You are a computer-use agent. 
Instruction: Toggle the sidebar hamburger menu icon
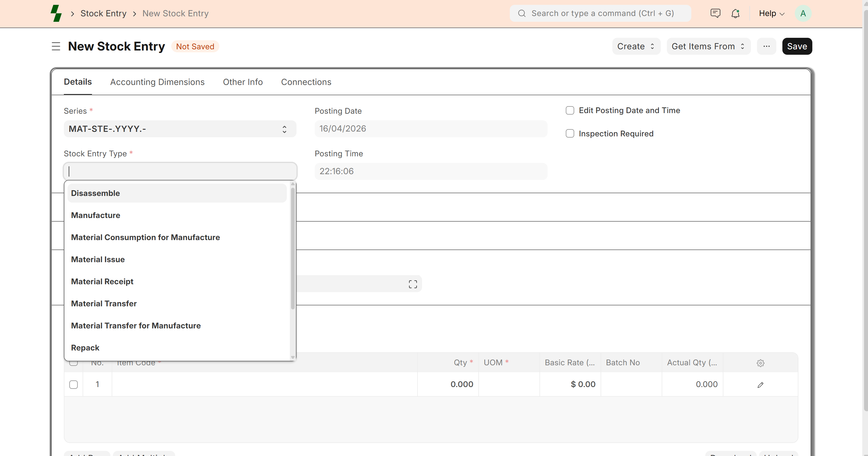coord(56,47)
